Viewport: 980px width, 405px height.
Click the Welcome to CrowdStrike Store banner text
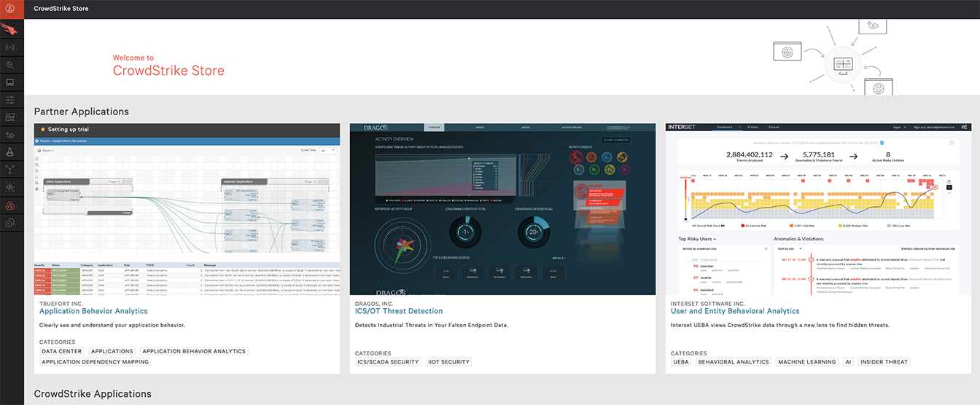coord(168,66)
